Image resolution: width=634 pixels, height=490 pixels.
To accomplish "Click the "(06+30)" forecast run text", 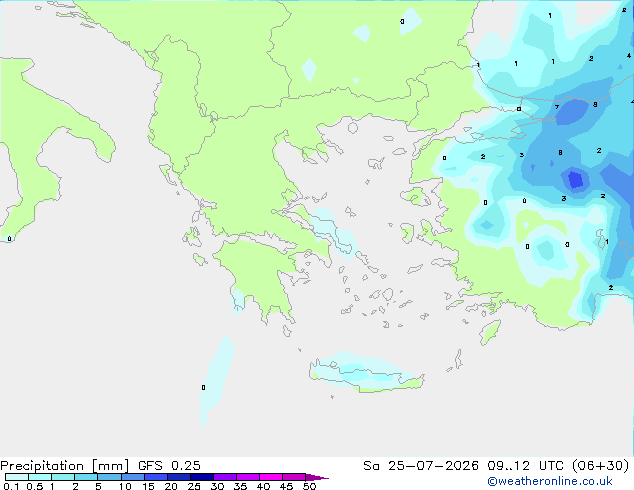I will point(600,466).
